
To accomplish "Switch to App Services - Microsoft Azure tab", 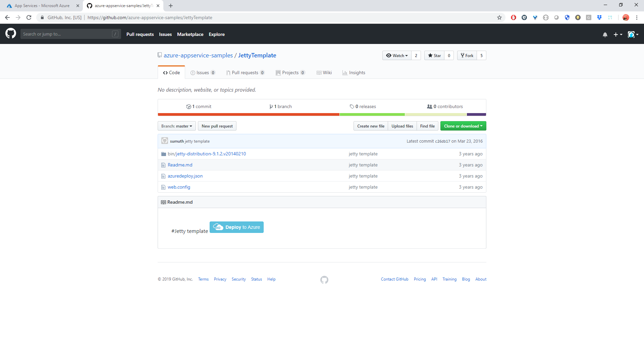I will [42, 6].
